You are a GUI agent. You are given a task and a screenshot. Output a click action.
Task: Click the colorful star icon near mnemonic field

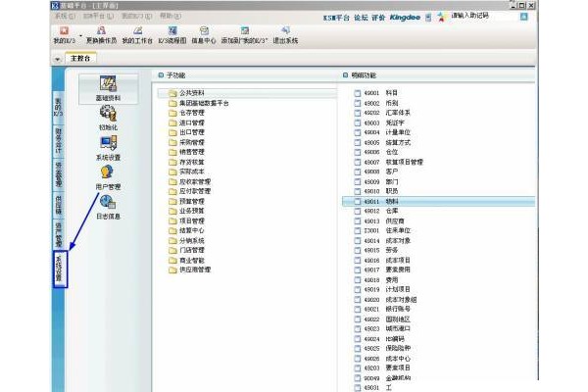(441, 18)
